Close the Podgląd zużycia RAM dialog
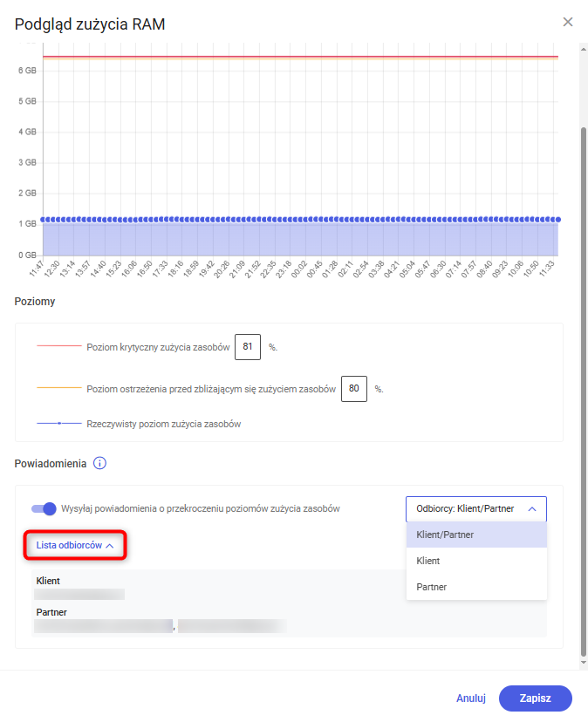Image resolution: width=588 pixels, height=722 pixels. 568,22
